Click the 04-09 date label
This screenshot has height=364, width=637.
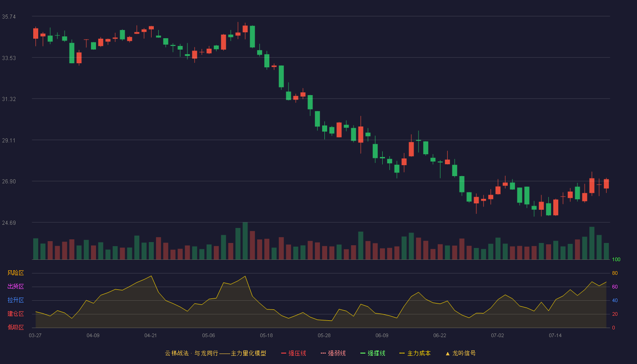click(93, 335)
